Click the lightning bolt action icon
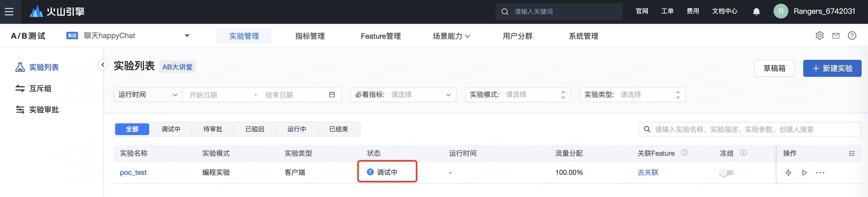Viewport: 868px width, 197px height. (788, 172)
